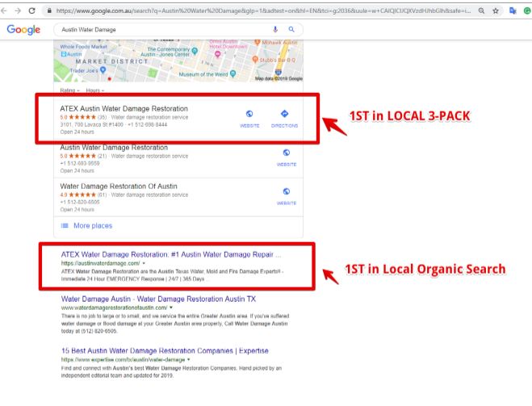The height and width of the screenshot is (406, 532).
Task: Open Water Damage Austin organic result title
Action: click(158, 299)
